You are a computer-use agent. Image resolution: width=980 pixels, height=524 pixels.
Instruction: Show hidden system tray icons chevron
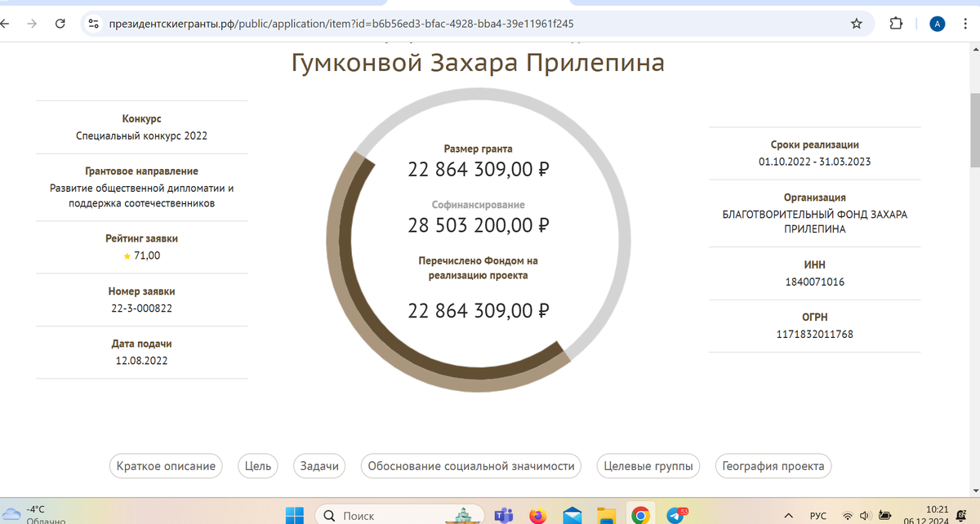[789, 516]
